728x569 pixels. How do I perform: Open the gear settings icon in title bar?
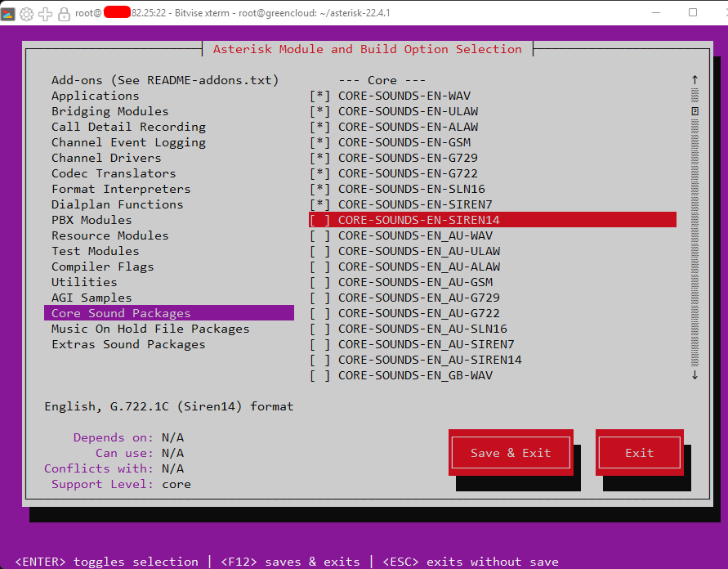coord(26,15)
